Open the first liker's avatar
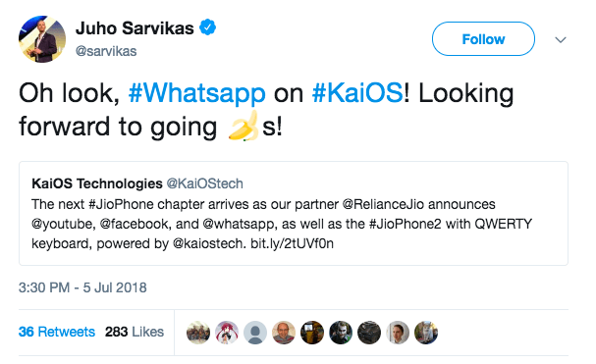Screen dimensions: 596x364 198,333
